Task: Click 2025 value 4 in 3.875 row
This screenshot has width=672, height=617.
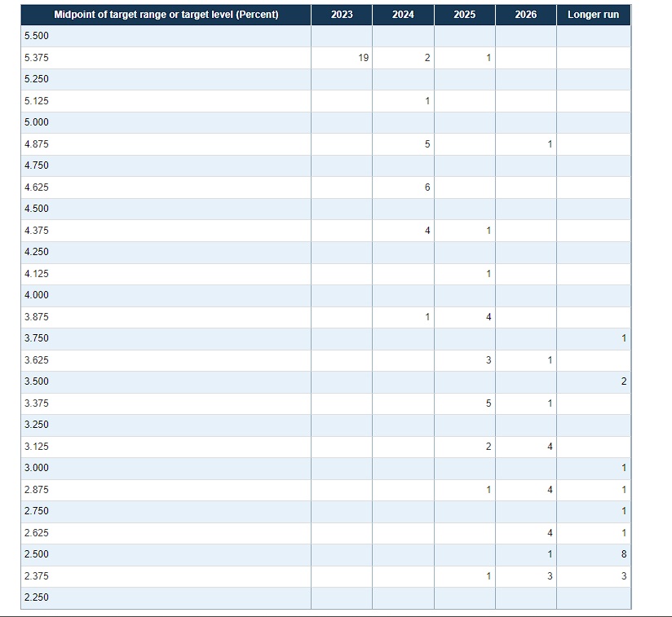Action: [489, 317]
